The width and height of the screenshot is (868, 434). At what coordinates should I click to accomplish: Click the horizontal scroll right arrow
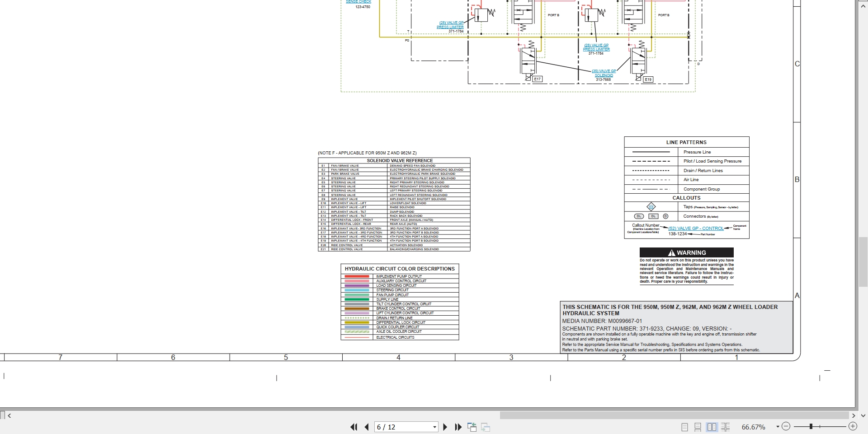[854, 415]
